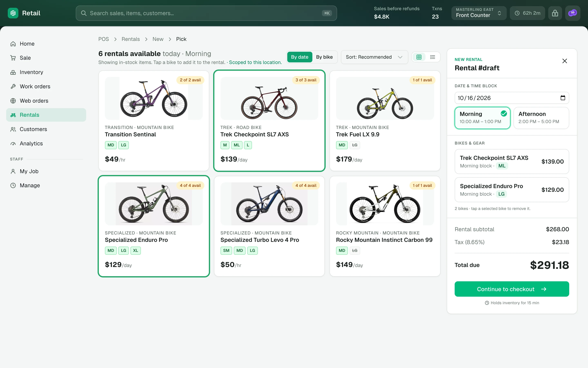Go to Home in sidebar

click(x=46, y=44)
